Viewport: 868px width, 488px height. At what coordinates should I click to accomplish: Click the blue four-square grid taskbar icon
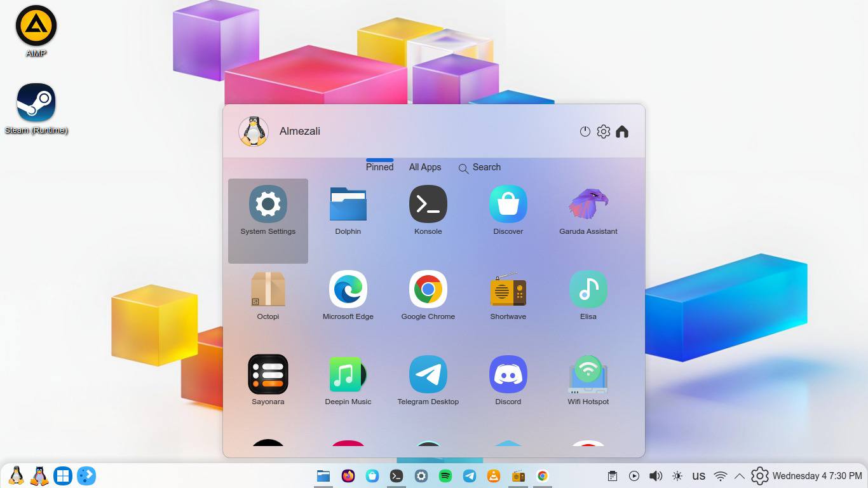coord(63,476)
